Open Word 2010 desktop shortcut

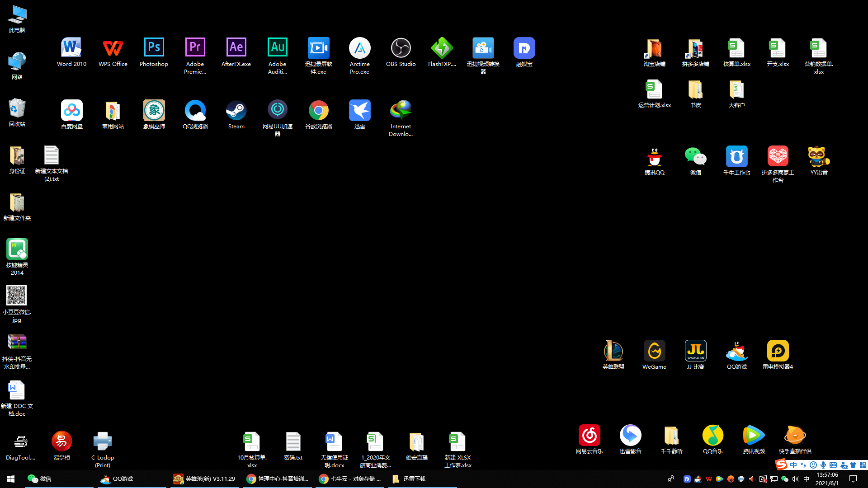coord(71,52)
